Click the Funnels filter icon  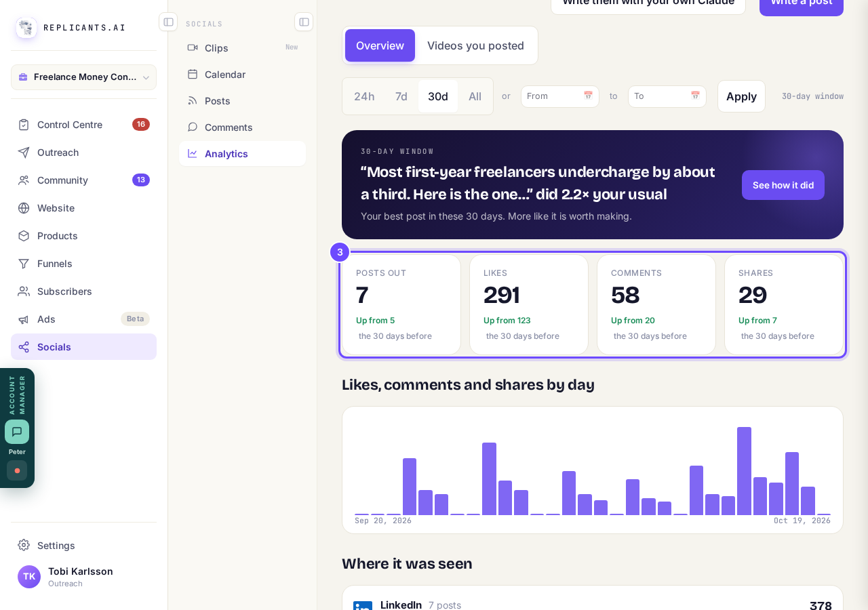point(24,264)
